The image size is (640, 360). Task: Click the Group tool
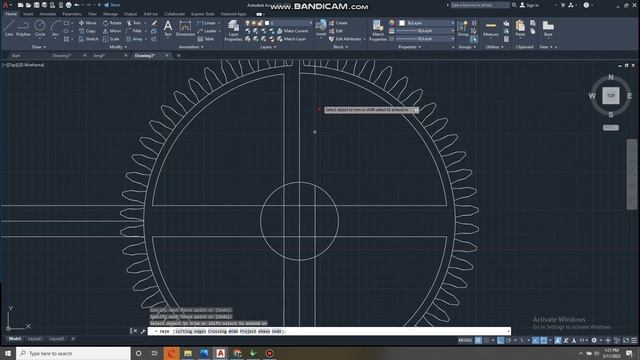click(x=462, y=29)
